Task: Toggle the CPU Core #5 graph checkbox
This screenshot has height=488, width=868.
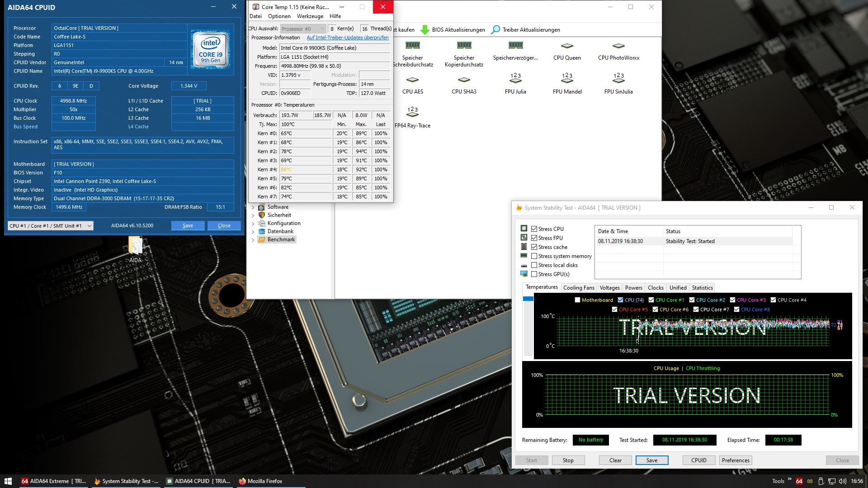Action: pyautogui.click(x=614, y=310)
